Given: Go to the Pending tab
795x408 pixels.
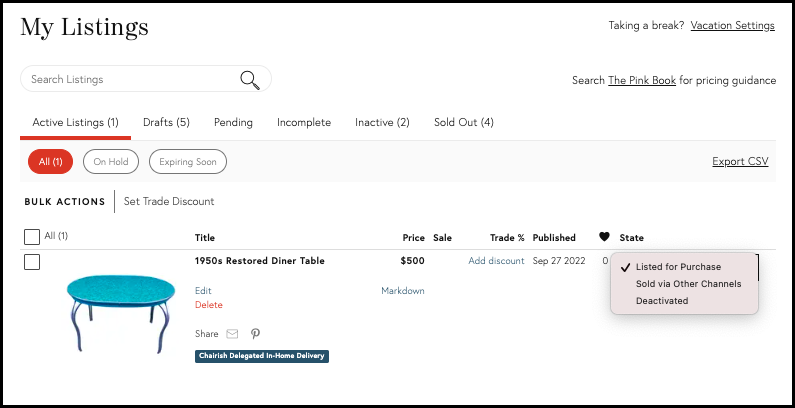Looking at the screenshot, I should [x=233, y=122].
